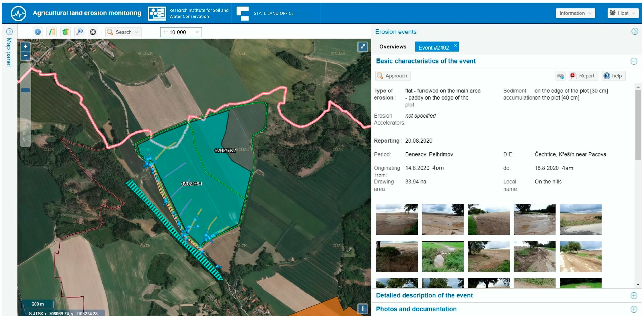This screenshot has height=322, width=644.
Task: Open fourth photo thumbnail in first row
Action: [x=534, y=219]
